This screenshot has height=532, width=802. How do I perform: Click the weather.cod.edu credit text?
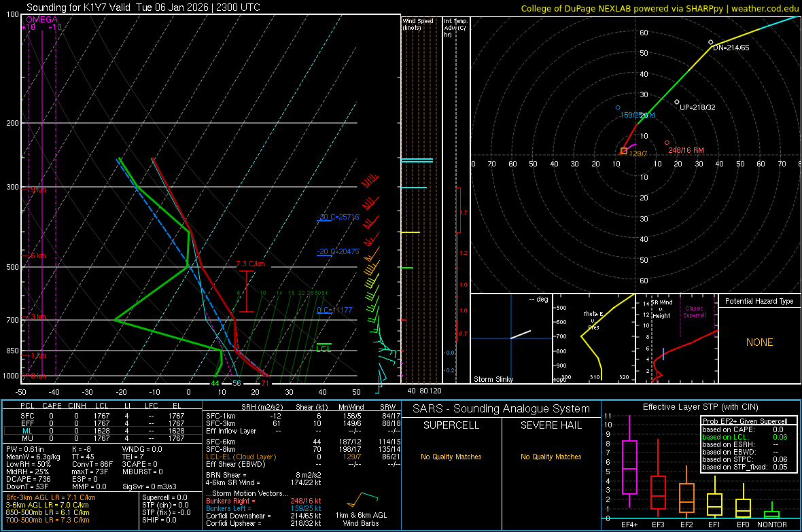(765, 9)
